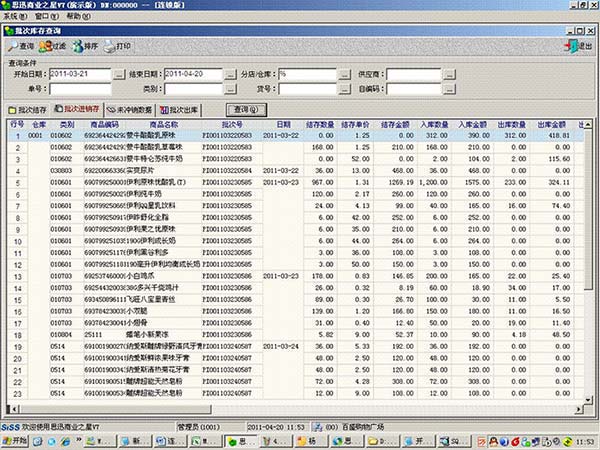Image resolution: width=600 pixels, height=450 pixels.
Task: Click the vertical scrollbar up arrow
Action: (x=588, y=124)
